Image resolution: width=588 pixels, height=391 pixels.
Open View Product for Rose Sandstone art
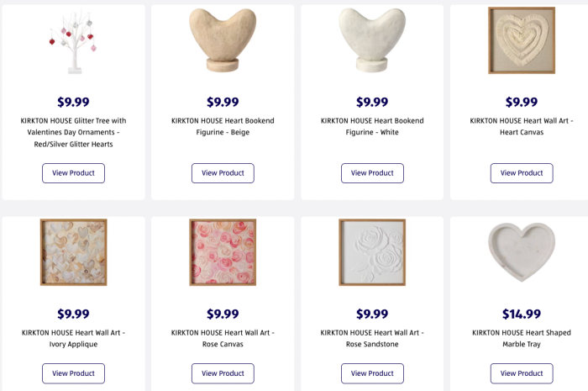(372, 373)
